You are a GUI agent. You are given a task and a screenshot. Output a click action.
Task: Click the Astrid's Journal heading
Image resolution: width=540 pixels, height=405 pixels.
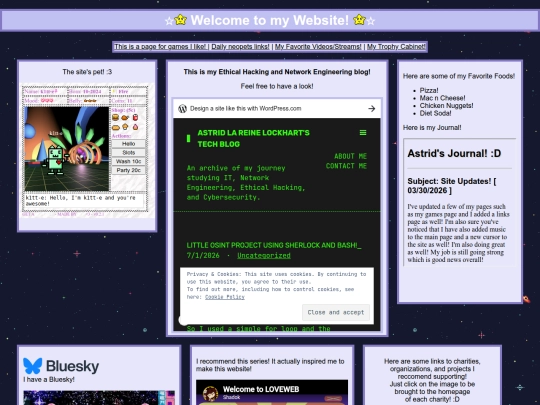tap(454, 154)
